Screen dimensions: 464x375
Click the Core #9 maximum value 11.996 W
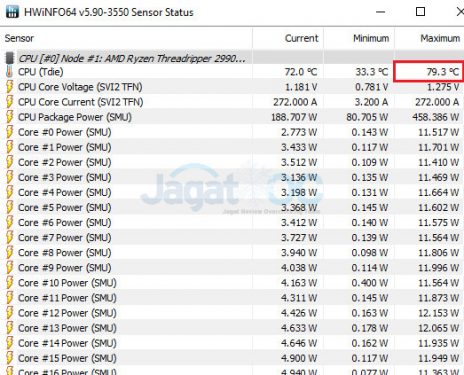tap(439, 268)
